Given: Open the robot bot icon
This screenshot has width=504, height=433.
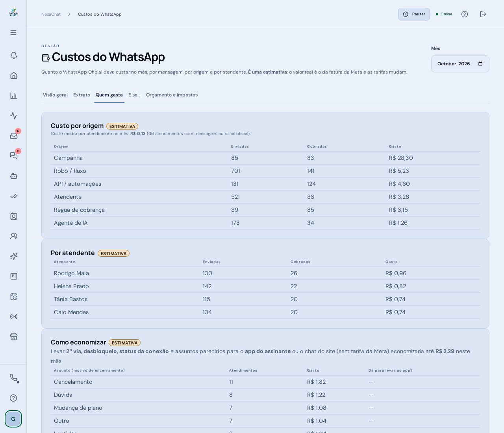Looking at the screenshot, I should pyautogui.click(x=14, y=176).
